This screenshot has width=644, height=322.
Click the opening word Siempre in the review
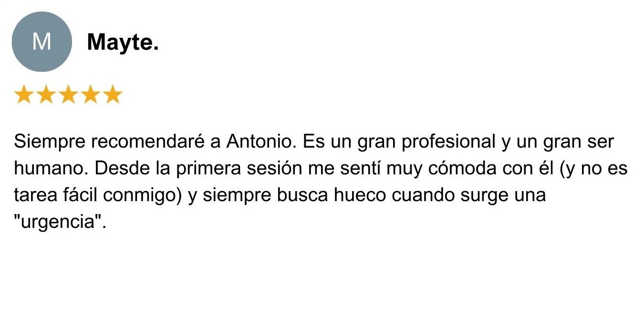tap(50, 142)
